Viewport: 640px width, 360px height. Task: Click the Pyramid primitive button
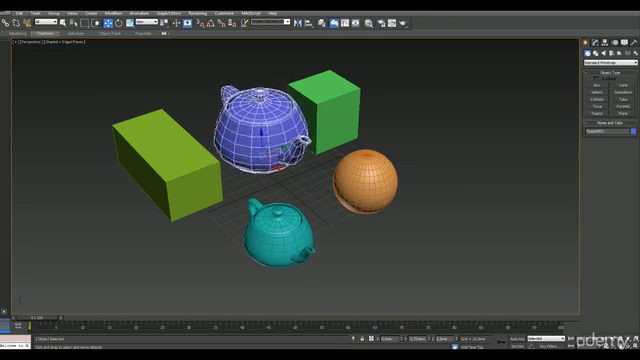pos(623,106)
